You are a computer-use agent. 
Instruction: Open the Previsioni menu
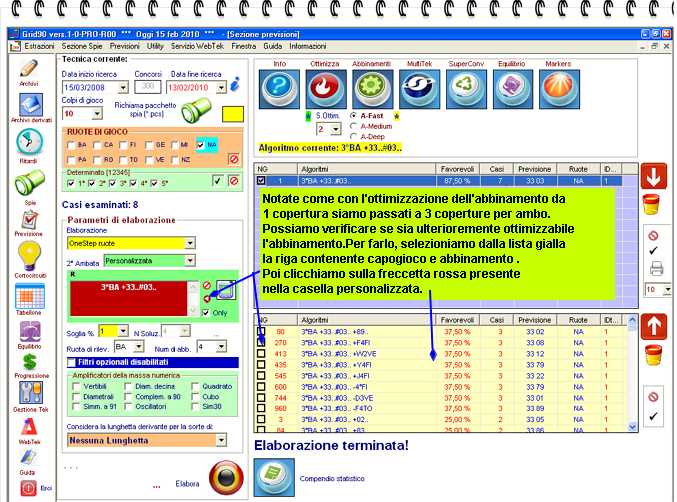124,46
